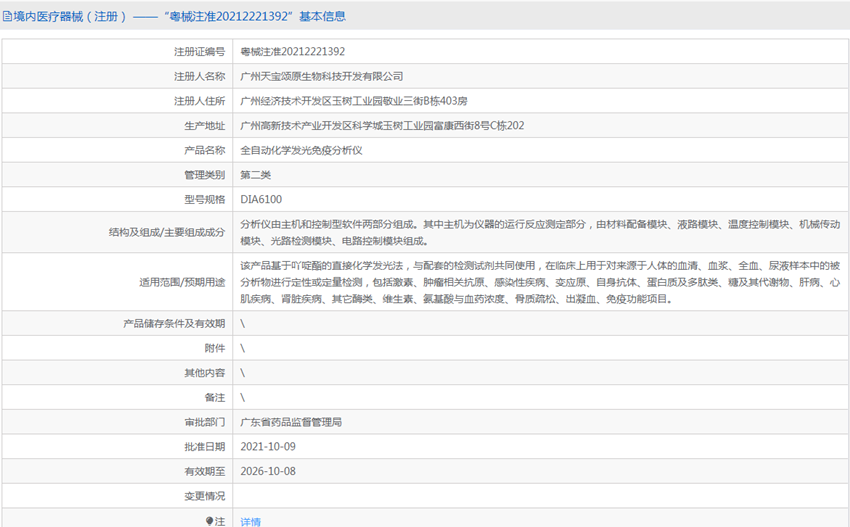Click the 生产地址 label

click(204, 126)
